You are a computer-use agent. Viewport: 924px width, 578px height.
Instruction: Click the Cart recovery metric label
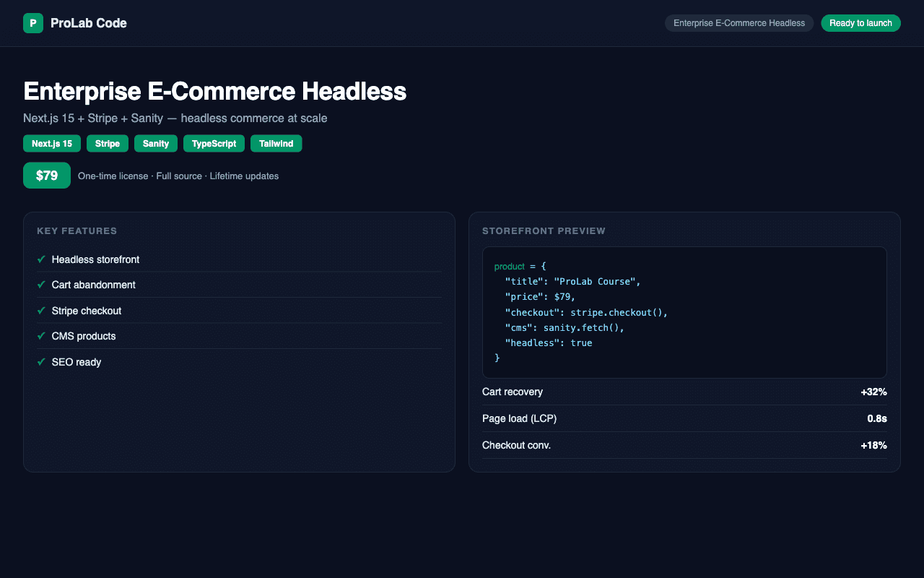click(x=513, y=392)
